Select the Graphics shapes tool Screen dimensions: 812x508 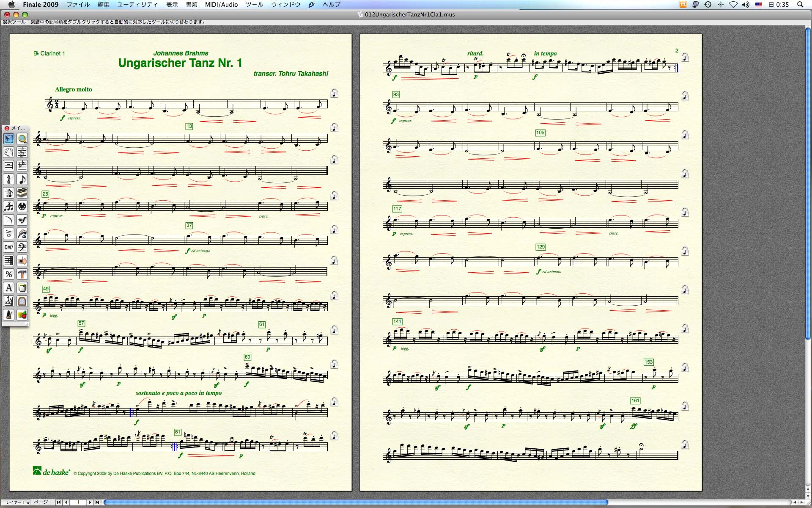pyautogui.click(x=22, y=315)
